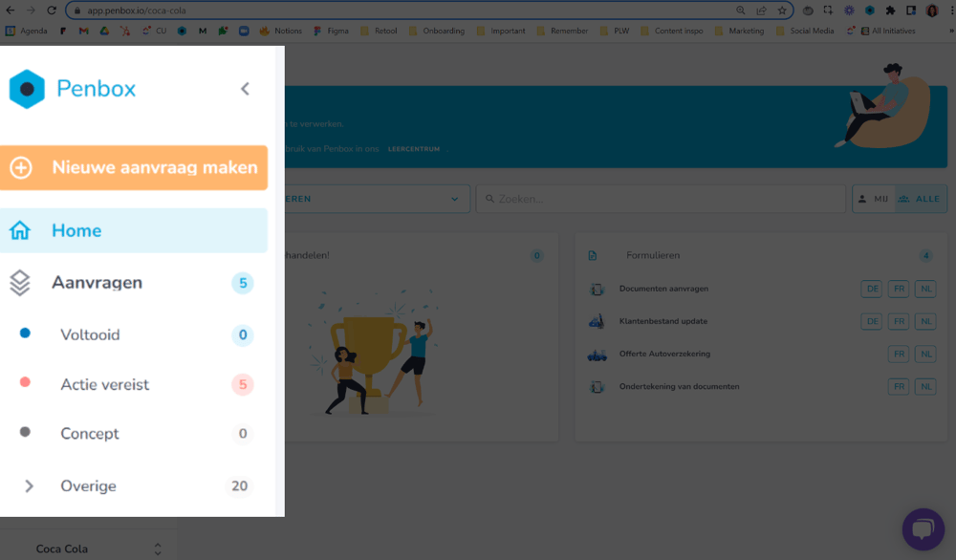The image size is (956, 560).
Task: Start Klantenbestand update in FR
Action: click(x=899, y=321)
